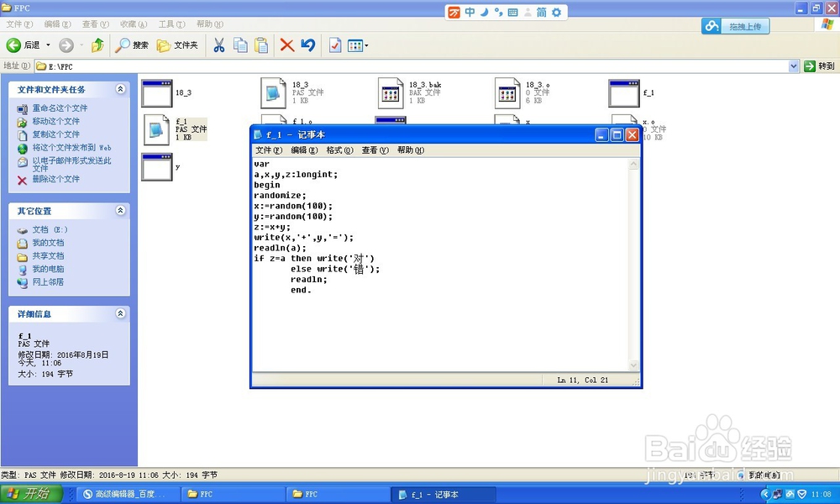This screenshot has height=504, width=840.
Task: Click 移动这个文件 task link
Action: 55,122
